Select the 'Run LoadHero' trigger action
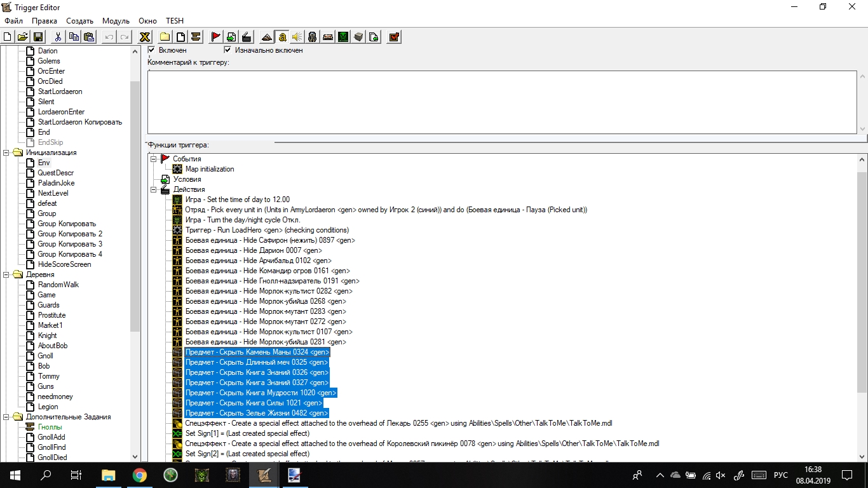 (x=267, y=230)
